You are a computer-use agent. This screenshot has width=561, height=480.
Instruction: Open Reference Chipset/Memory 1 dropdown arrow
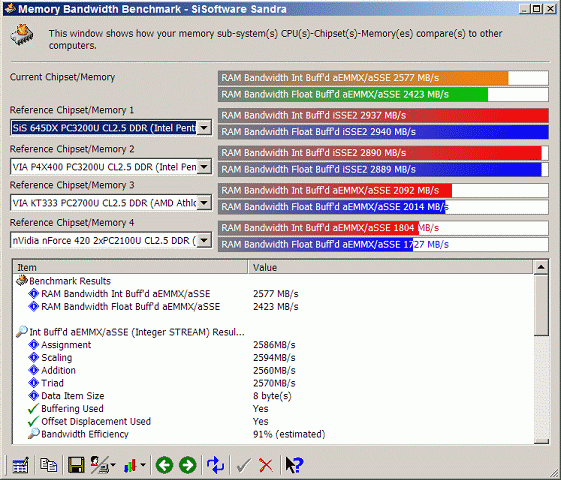click(204, 128)
